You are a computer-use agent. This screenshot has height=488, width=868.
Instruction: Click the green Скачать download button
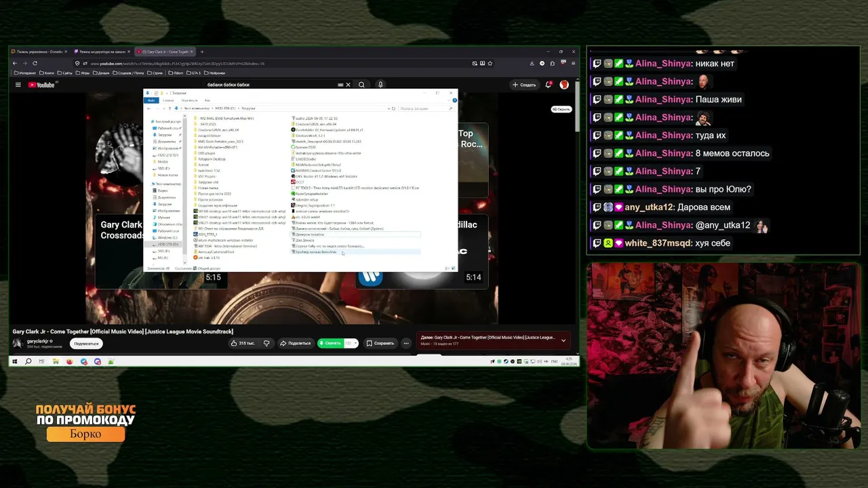pos(330,343)
